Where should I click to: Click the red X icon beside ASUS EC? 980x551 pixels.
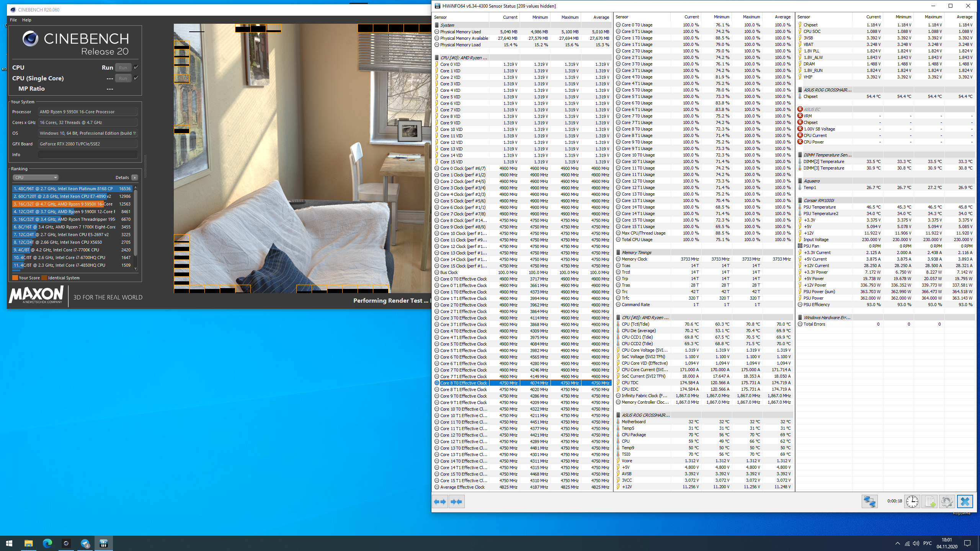pyautogui.click(x=800, y=109)
